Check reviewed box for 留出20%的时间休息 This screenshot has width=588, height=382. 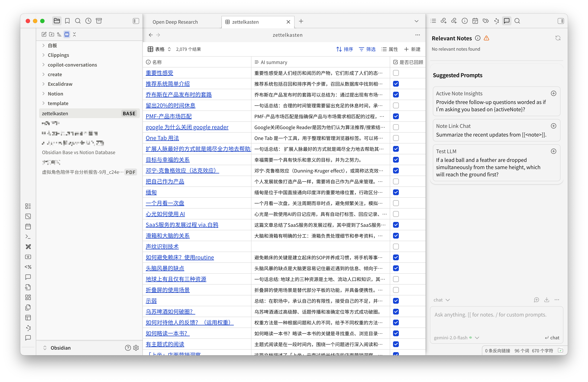396,105
